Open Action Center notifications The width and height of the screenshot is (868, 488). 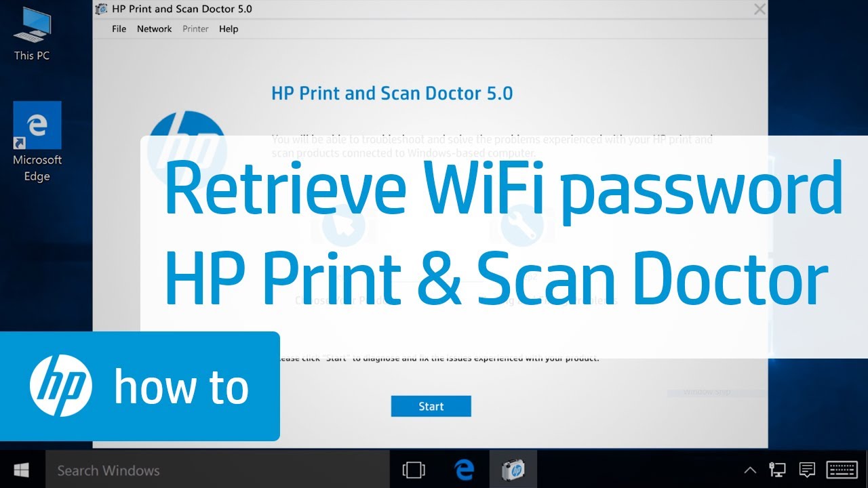pyautogui.click(x=806, y=470)
